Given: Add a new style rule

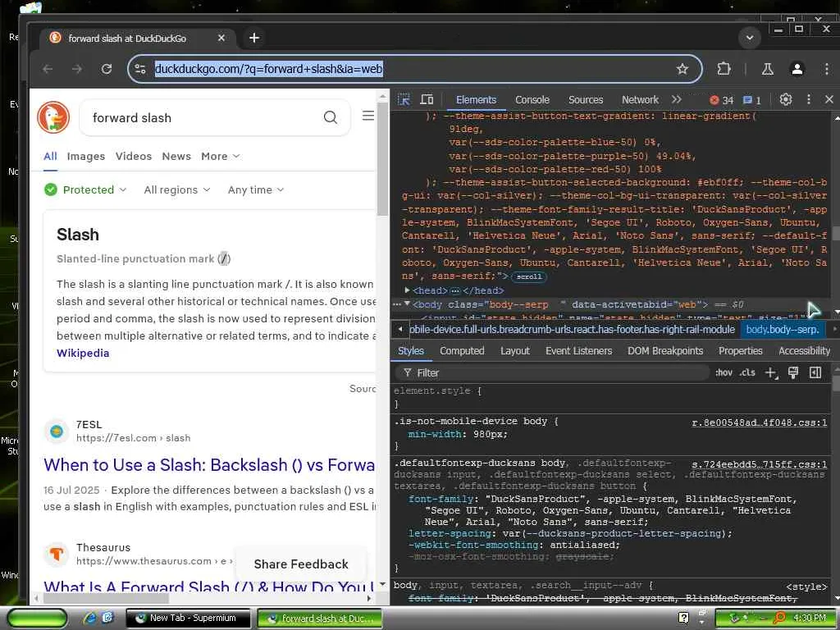Looking at the screenshot, I should click(771, 373).
